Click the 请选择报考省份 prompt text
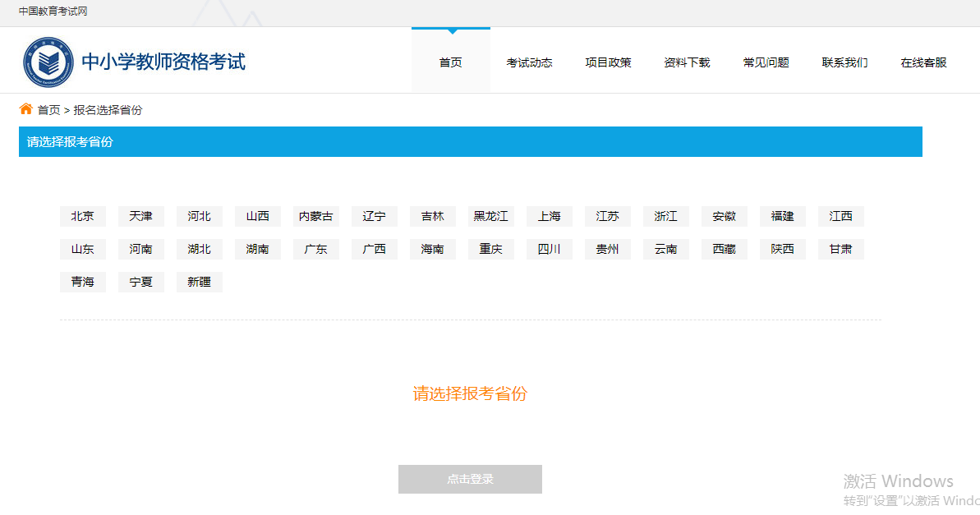Image resolution: width=980 pixels, height=515 pixels. 470,394
